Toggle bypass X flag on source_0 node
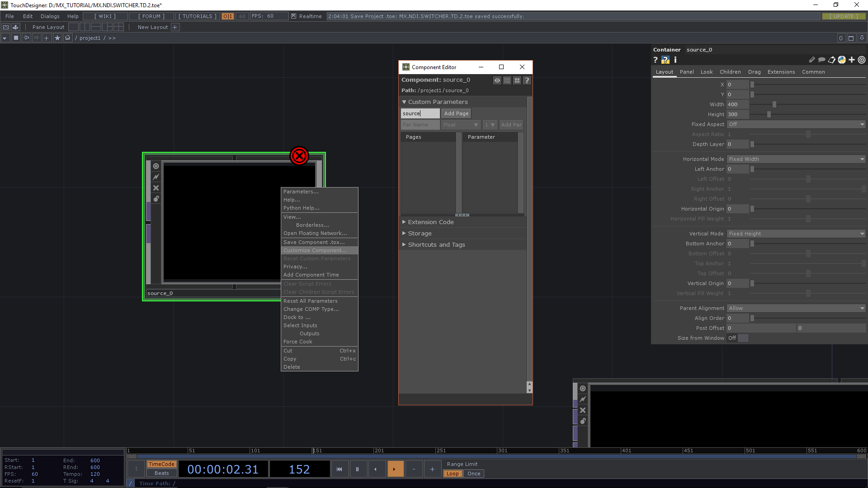Screen dimensions: 868x488 (156, 188)
